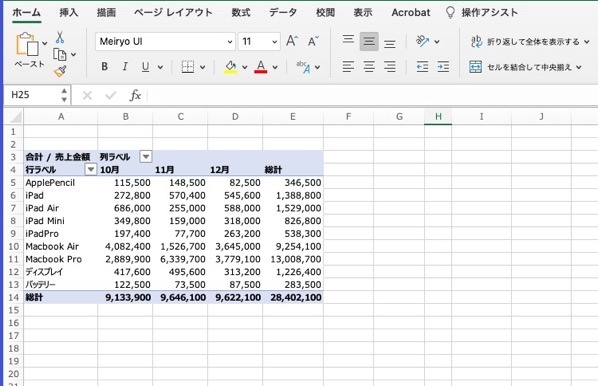Open the 表示 tab
The image size is (598, 386).
363,13
